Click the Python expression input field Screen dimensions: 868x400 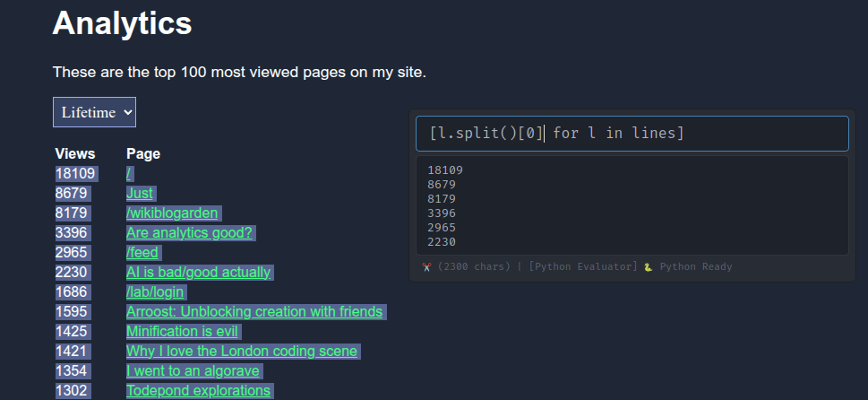(632, 134)
